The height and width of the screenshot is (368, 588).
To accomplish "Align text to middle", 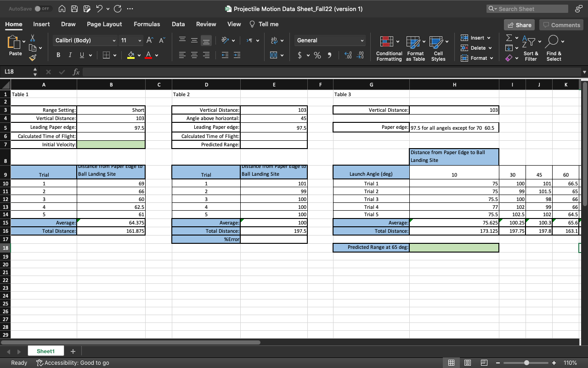I will pos(194,40).
